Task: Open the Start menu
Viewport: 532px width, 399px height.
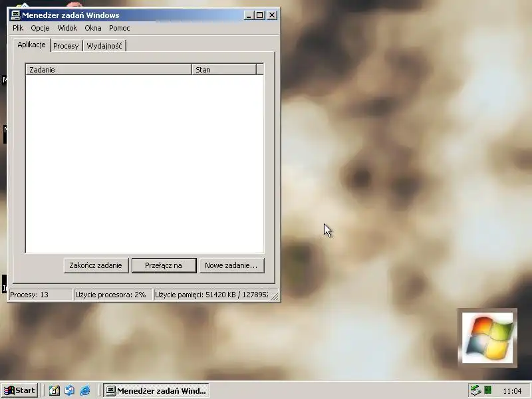Action: [x=20, y=390]
